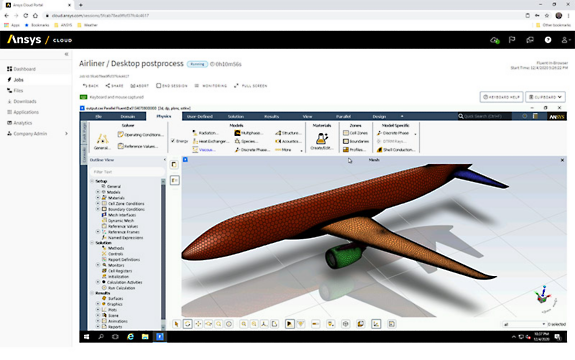
Task: Toggle the Energy checkbox
Action: (x=173, y=141)
